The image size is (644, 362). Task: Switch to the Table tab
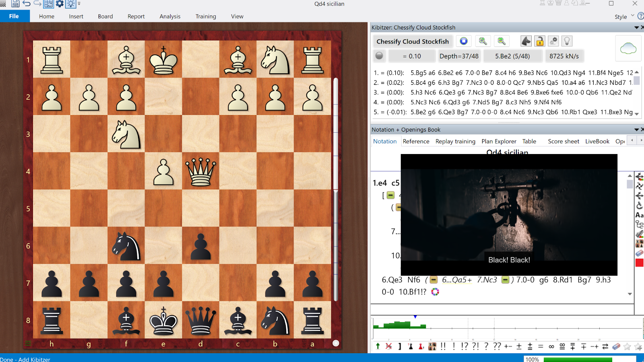pos(529,141)
